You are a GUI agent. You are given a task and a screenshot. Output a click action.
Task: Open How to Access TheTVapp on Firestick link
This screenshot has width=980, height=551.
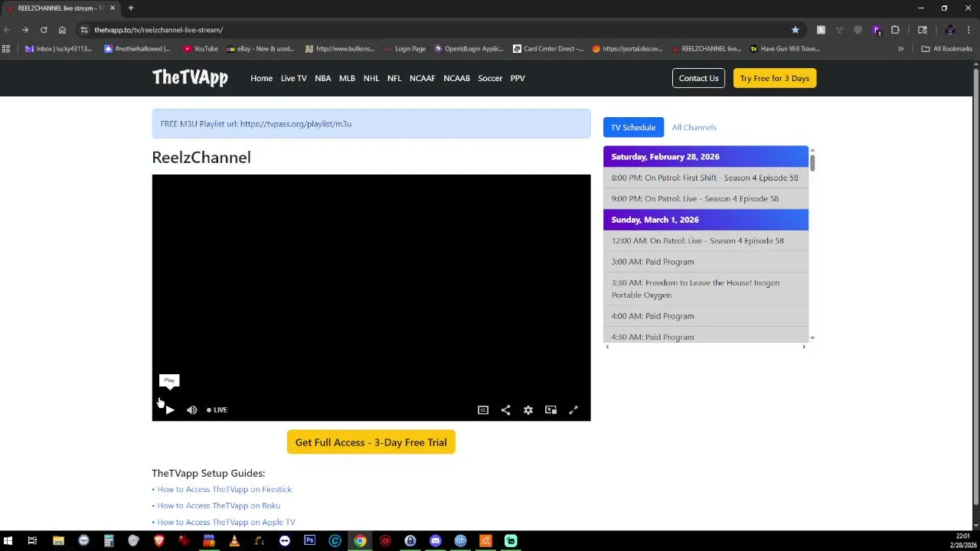click(x=224, y=489)
